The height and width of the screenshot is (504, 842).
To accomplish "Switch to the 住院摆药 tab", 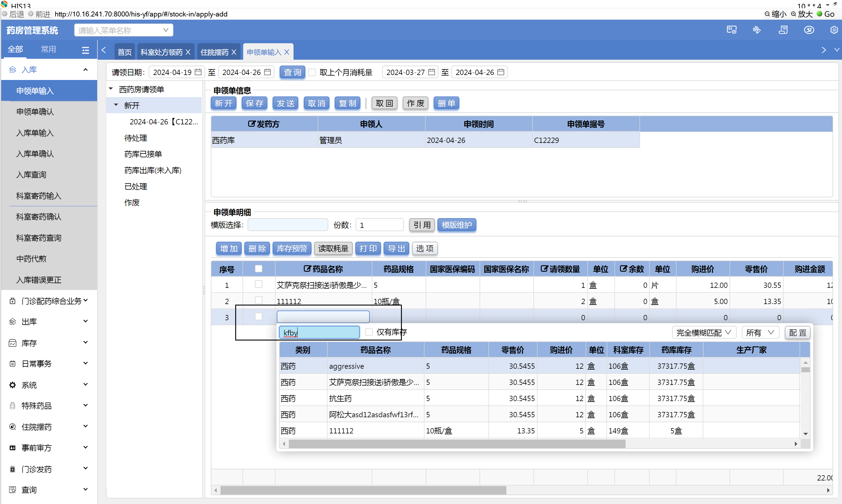I will click(215, 52).
